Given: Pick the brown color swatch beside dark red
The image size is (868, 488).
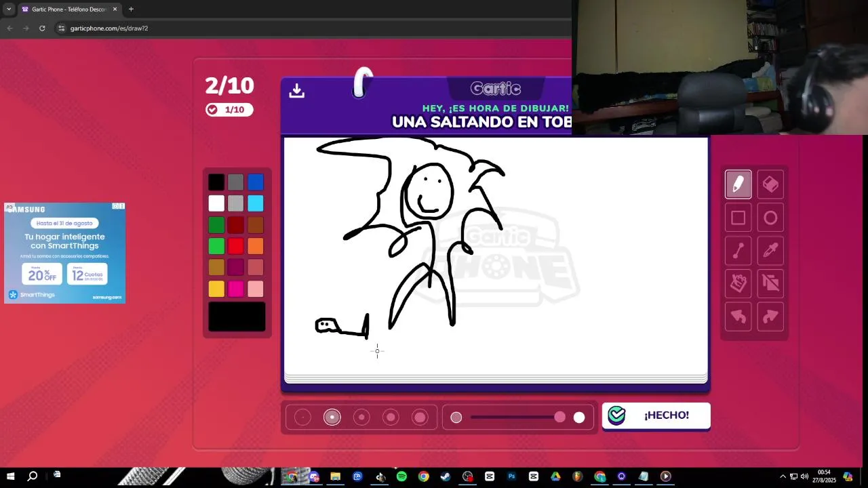Looking at the screenshot, I should [x=255, y=225].
